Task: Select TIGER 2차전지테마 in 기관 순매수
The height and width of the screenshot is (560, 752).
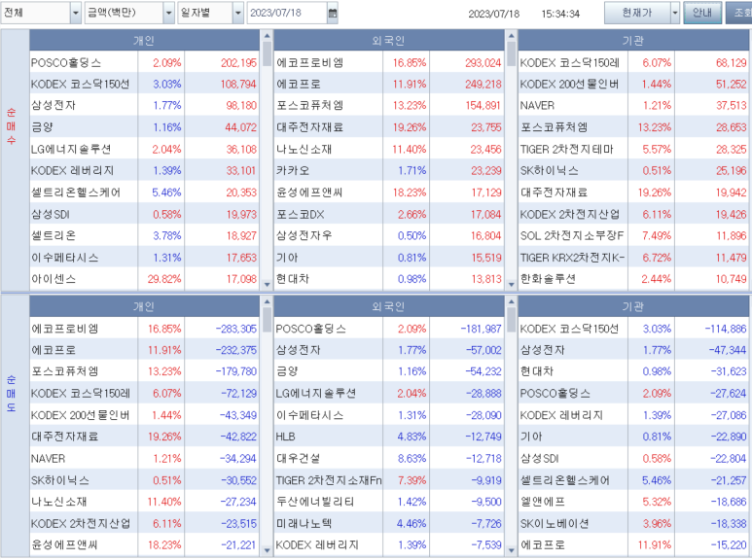Action: point(567,150)
